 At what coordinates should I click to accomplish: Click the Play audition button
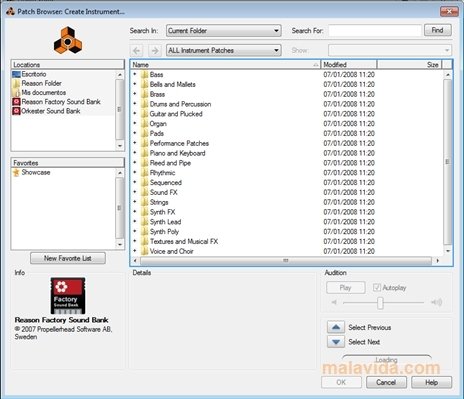coord(346,288)
